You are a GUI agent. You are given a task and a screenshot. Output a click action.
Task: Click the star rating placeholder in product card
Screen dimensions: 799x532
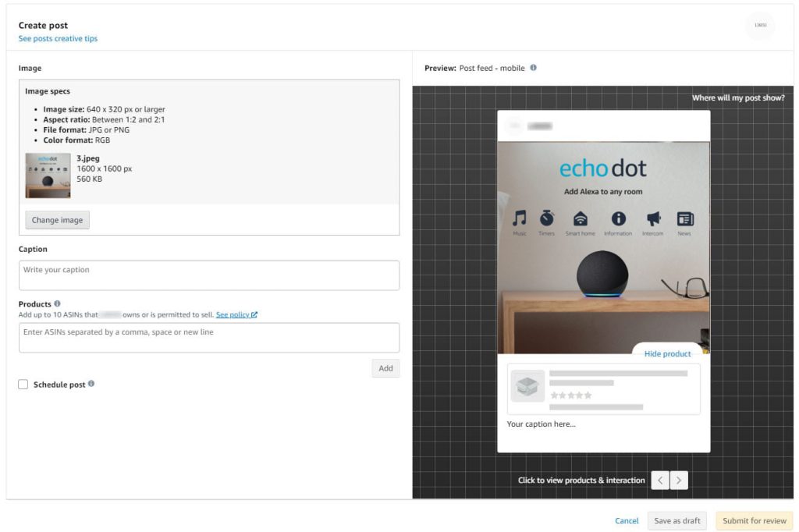coord(571,395)
